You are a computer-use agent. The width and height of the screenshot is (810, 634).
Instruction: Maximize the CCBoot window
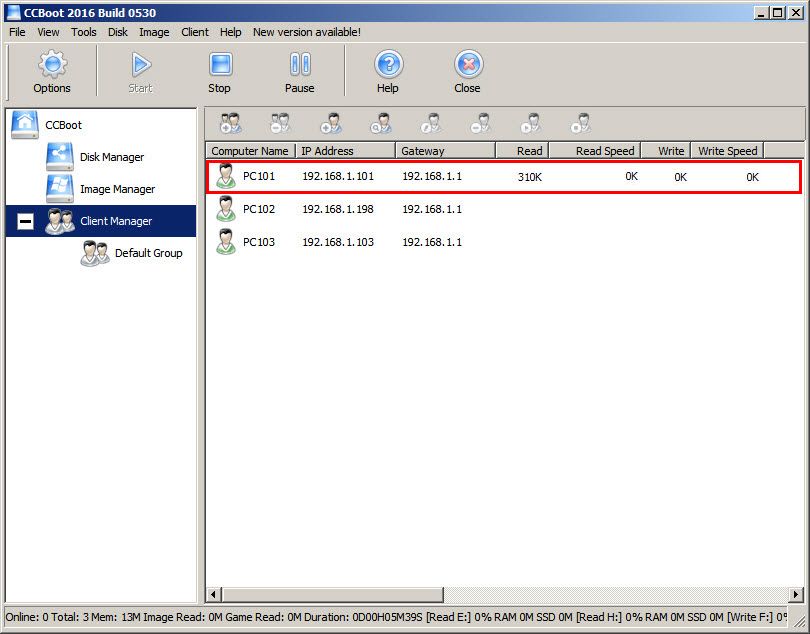[777, 13]
